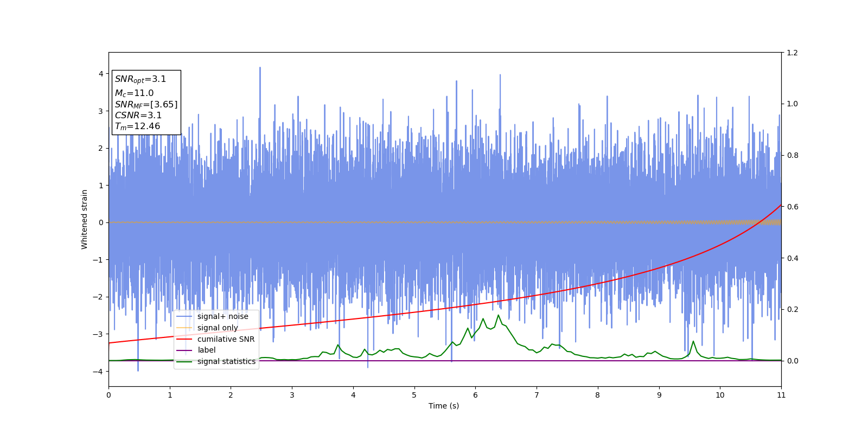Screen dimensions: 868x434
Task: Click the blue line sample beside 'signal+ noise'
Action: point(184,316)
